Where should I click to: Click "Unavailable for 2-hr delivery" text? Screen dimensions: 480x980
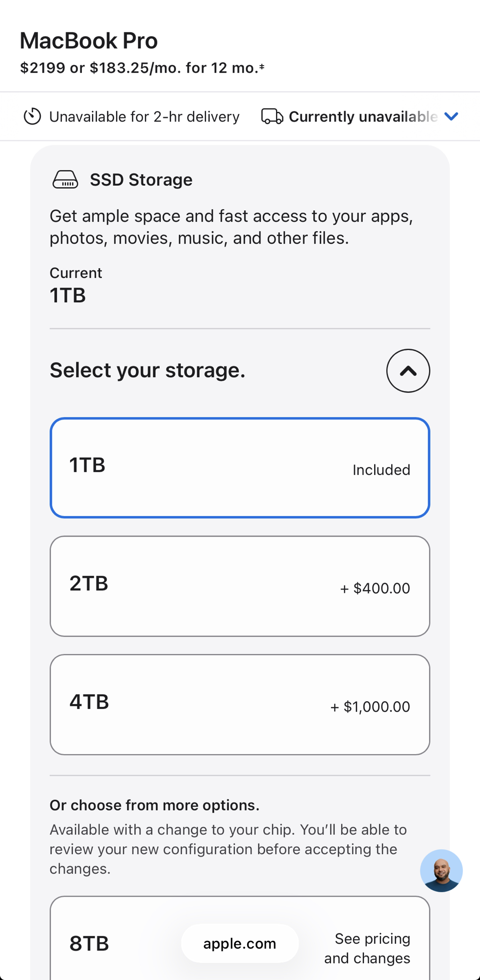[144, 117]
